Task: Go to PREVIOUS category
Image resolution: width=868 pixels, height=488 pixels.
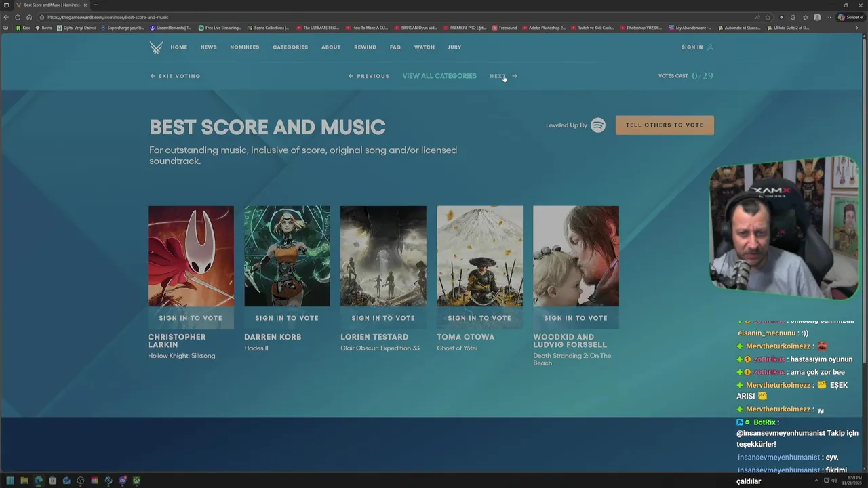Action: (x=369, y=76)
